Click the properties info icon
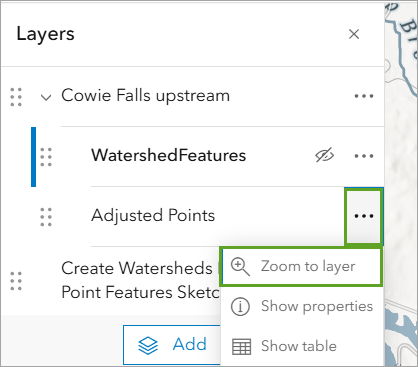This screenshot has width=418, height=367. [240, 306]
